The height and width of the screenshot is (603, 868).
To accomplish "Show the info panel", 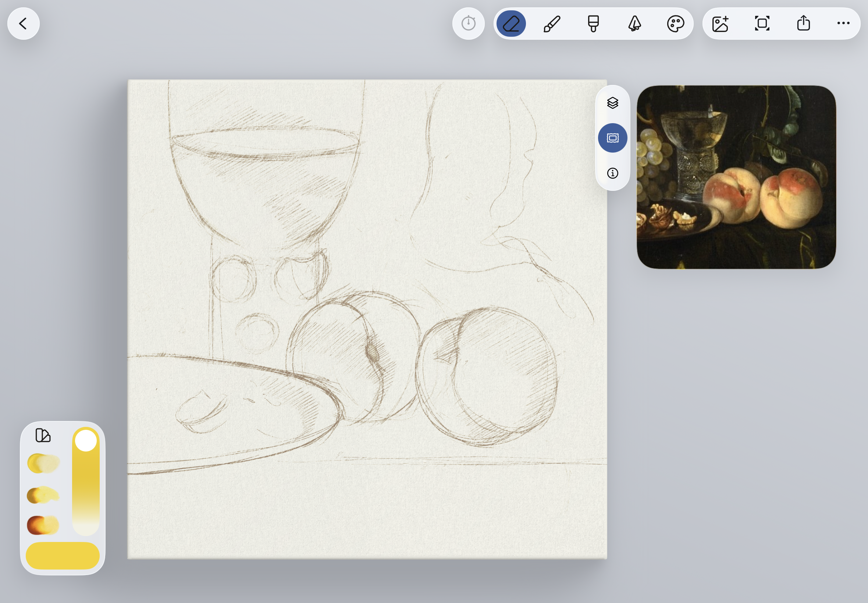I will [612, 173].
